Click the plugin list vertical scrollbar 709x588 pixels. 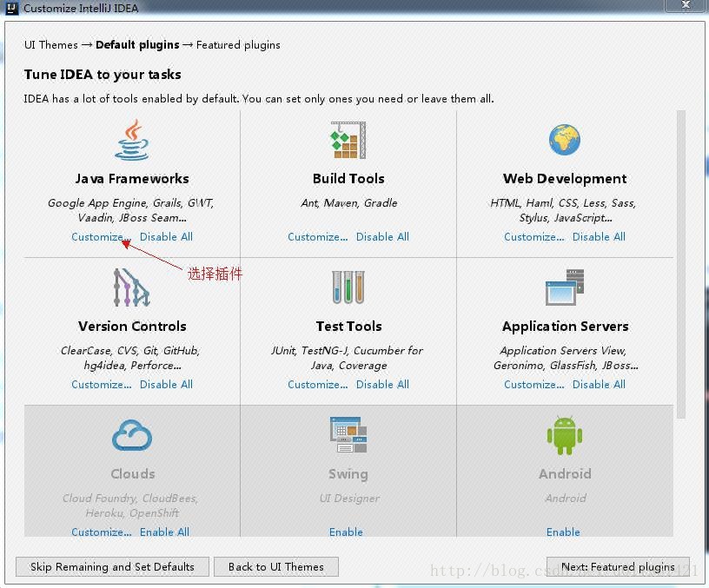(x=681, y=264)
